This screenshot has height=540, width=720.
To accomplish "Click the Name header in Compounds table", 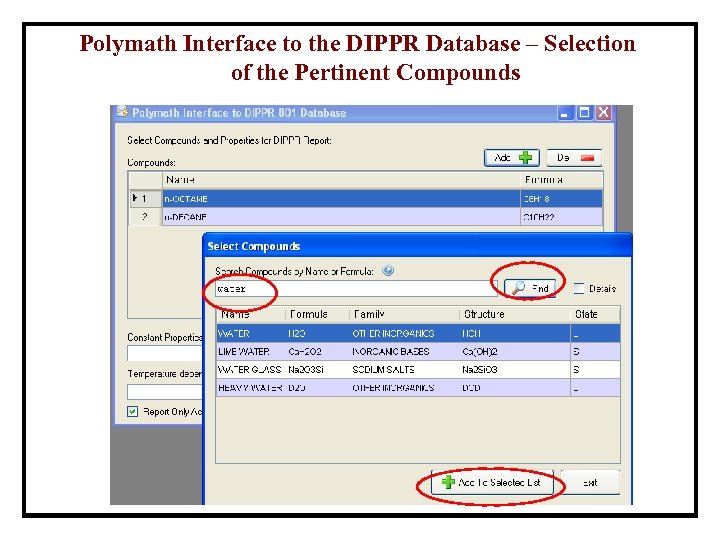I will [342, 180].
